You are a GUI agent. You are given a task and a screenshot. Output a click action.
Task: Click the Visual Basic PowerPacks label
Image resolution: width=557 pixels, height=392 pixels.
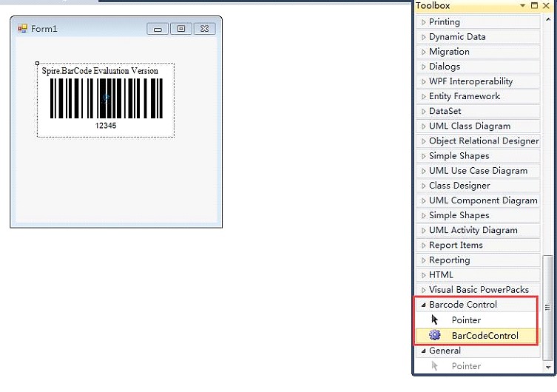479,290
